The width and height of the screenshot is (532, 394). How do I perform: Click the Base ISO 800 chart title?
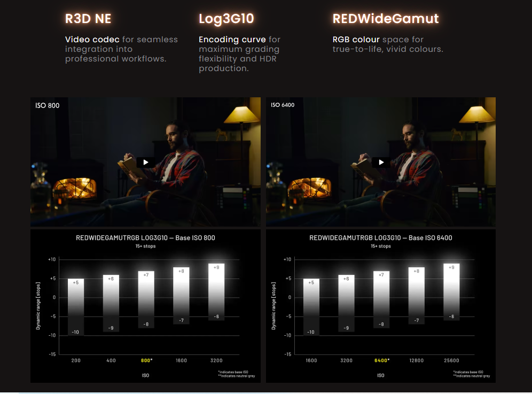coord(145,237)
